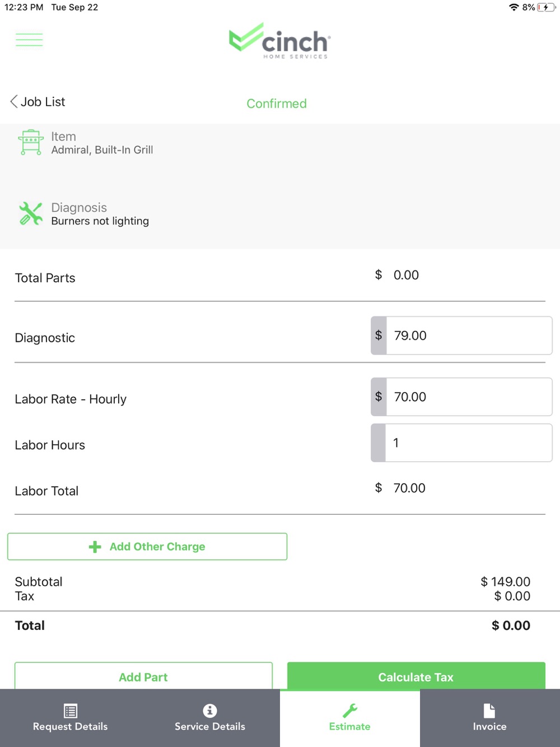
Task: Open the hamburger menu
Action: click(29, 40)
